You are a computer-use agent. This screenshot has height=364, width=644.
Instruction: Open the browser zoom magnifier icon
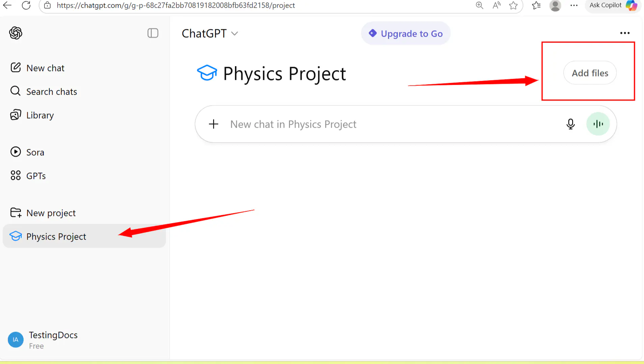[479, 5]
